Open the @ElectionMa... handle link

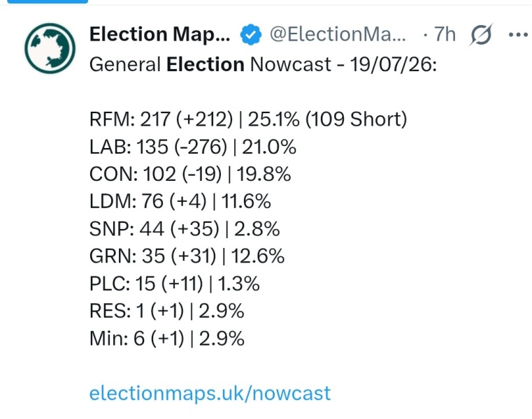click(338, 35)
